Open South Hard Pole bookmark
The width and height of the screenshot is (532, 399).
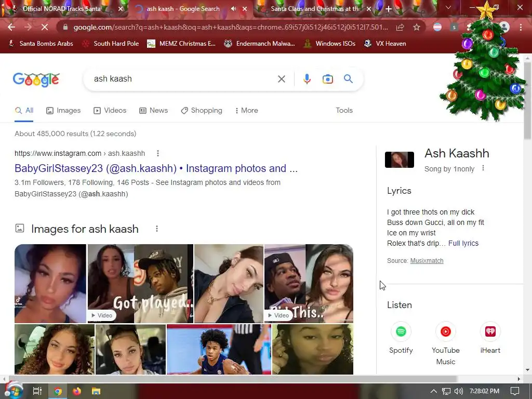(x=111, y=44)
